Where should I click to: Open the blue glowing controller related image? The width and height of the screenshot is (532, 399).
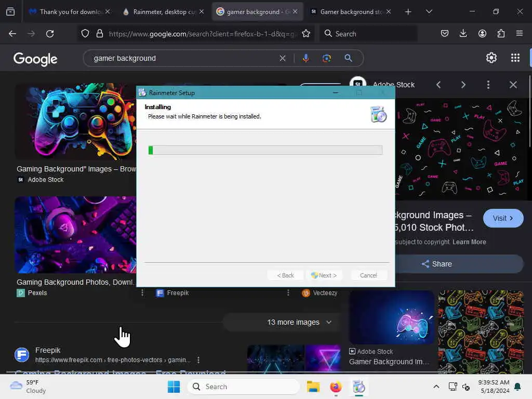392,317
